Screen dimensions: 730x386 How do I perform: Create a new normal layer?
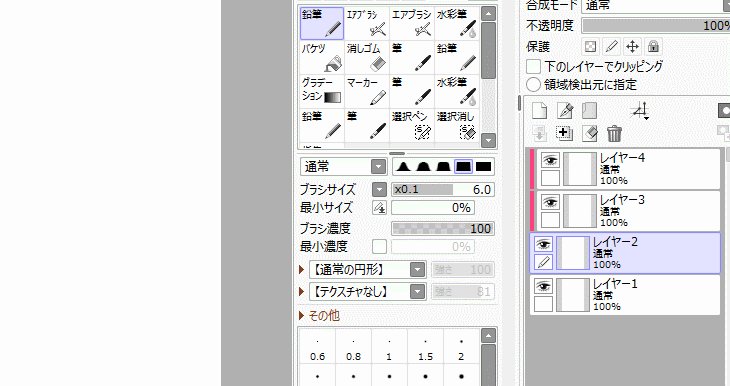click(539, 111)
